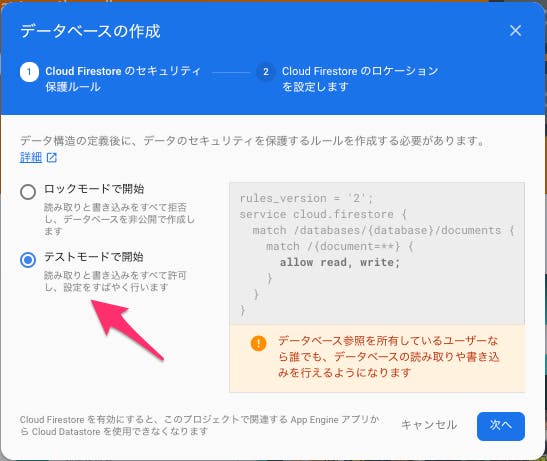Open Cloud Firestore のロケーションを設定します step
This screenshot has height=461, width=547.
360,79
